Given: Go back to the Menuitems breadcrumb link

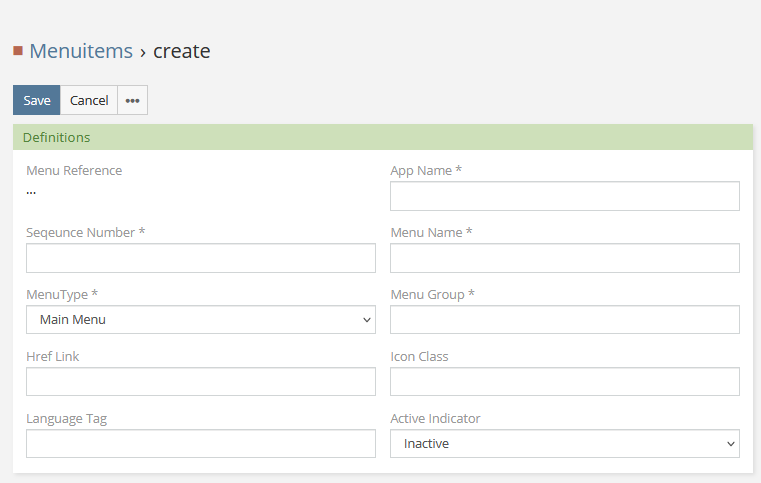Looking at the screenshot, I should click(x=81, y=51).
